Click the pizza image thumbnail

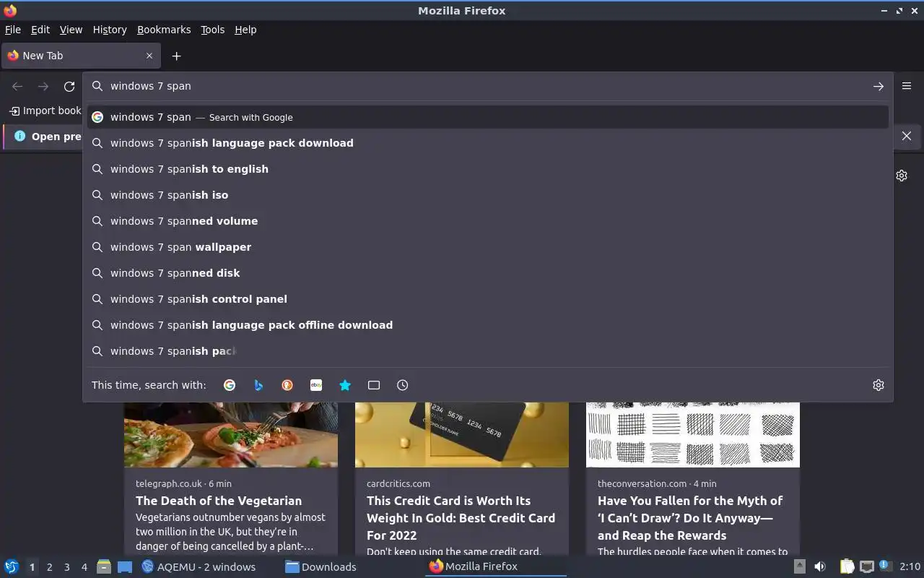pyautogui.click(x=231, y=434)
